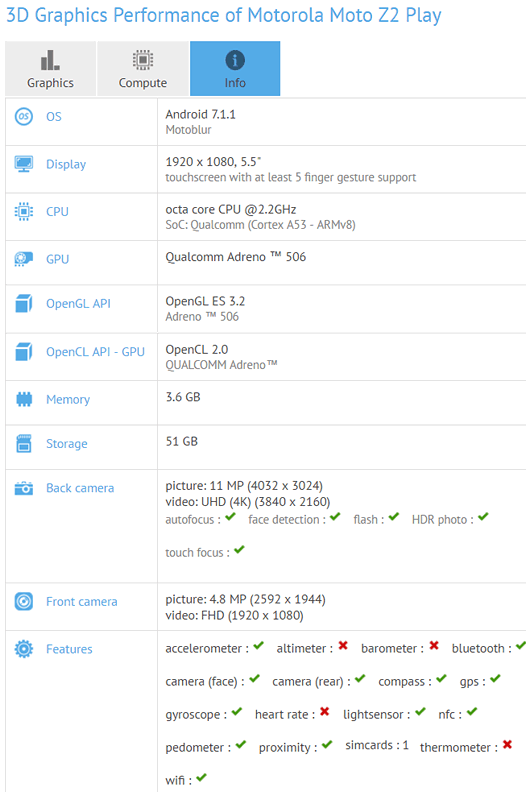Click the Graphics bar chart icon
The image size is (526, 792).
[x=50, y=60]
